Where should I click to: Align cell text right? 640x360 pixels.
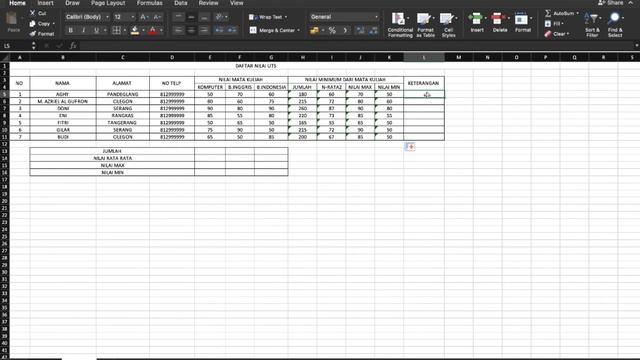point(204,30)
